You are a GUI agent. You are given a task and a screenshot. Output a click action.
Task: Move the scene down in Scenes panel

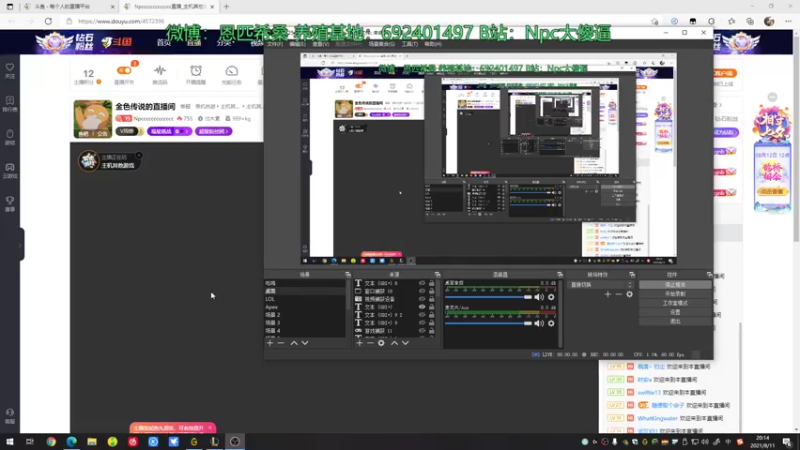point(305,343)
